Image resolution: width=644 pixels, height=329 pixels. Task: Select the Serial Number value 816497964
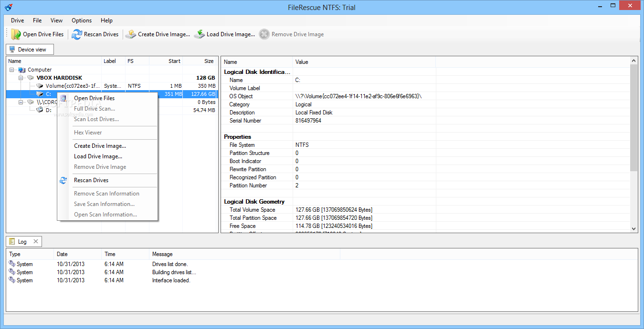(x=308, y=121)
